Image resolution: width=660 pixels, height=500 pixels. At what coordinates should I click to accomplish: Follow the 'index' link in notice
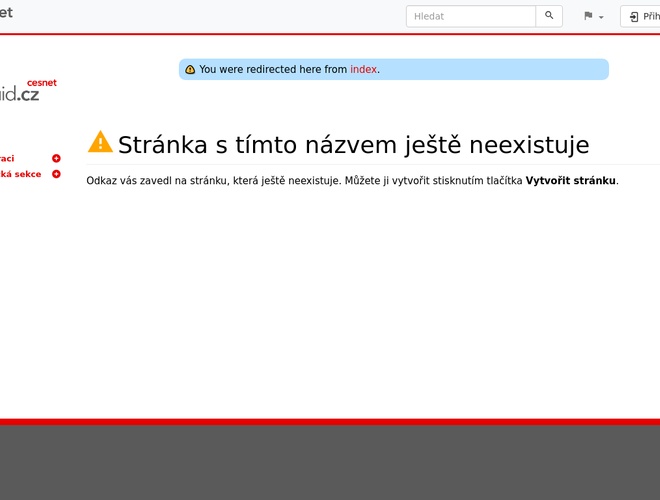(363, 70)
